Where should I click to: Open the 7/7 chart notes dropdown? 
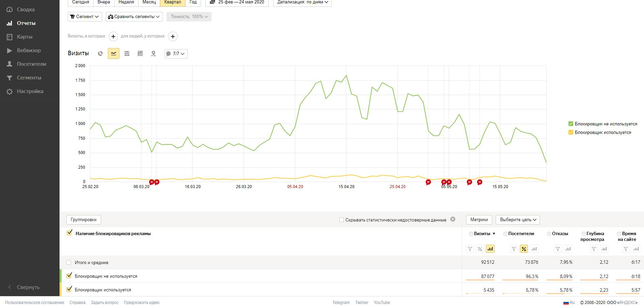[x=176, y=54]
